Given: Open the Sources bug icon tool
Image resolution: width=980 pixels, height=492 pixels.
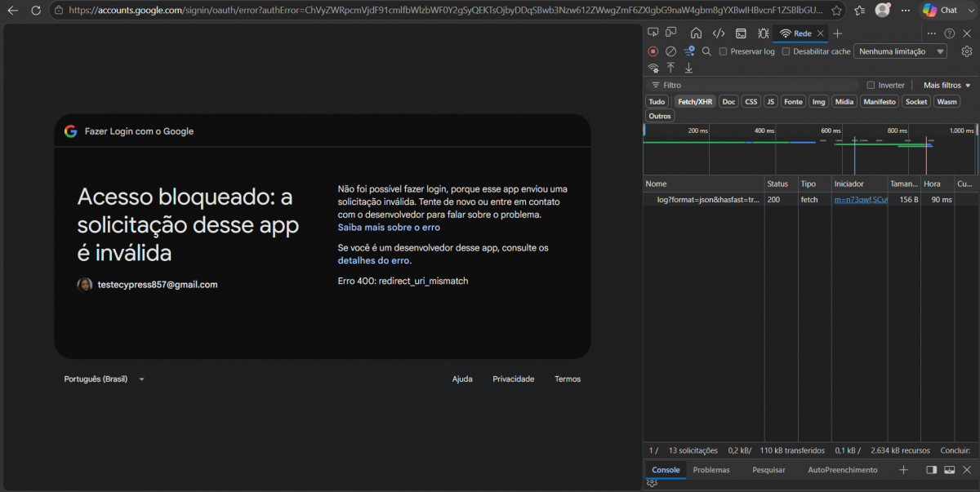Looking at the screenshot, I should tap(763, 33).
